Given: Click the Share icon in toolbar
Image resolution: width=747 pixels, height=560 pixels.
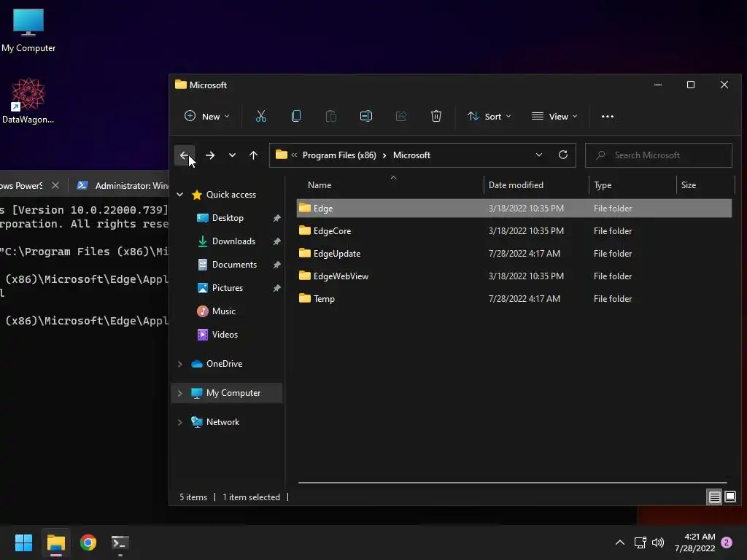Looking at the screenshot, I should (401, 116).
